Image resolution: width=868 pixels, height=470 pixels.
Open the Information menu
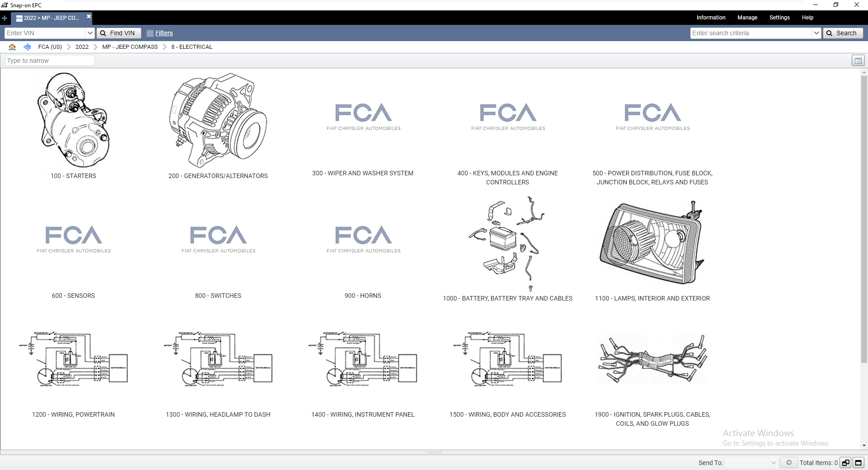[711, 18]
